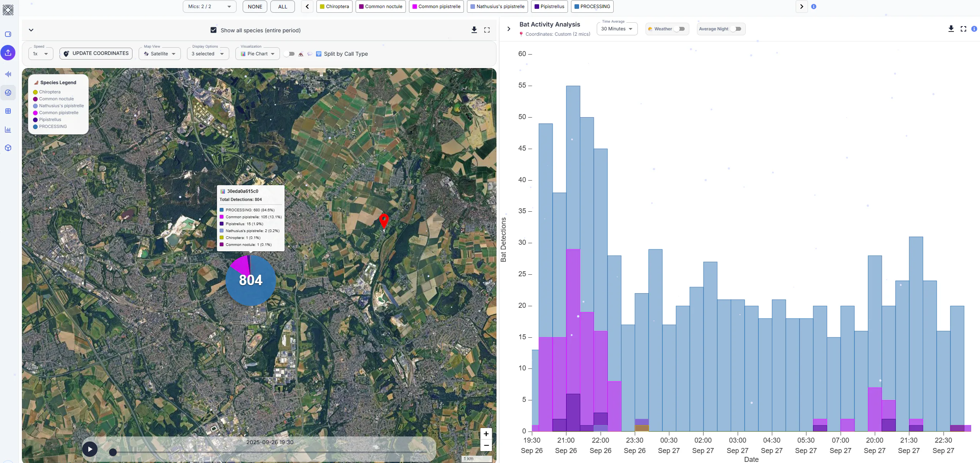Image resolution: width=980 pixels, height=463 pixels.
Task: Show more species filters with the right arrow
Action: (801, 7)
